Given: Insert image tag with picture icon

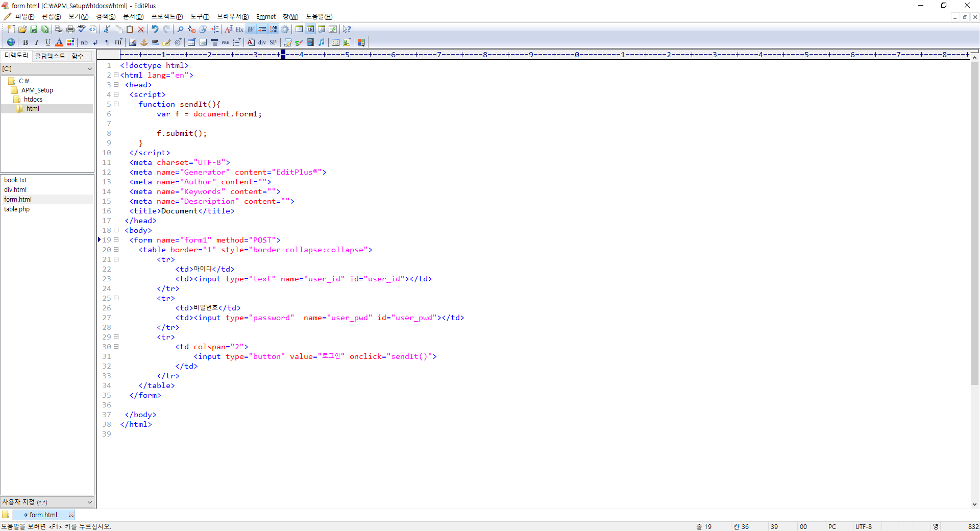Looking at the screenshot, I should (133, 42).
